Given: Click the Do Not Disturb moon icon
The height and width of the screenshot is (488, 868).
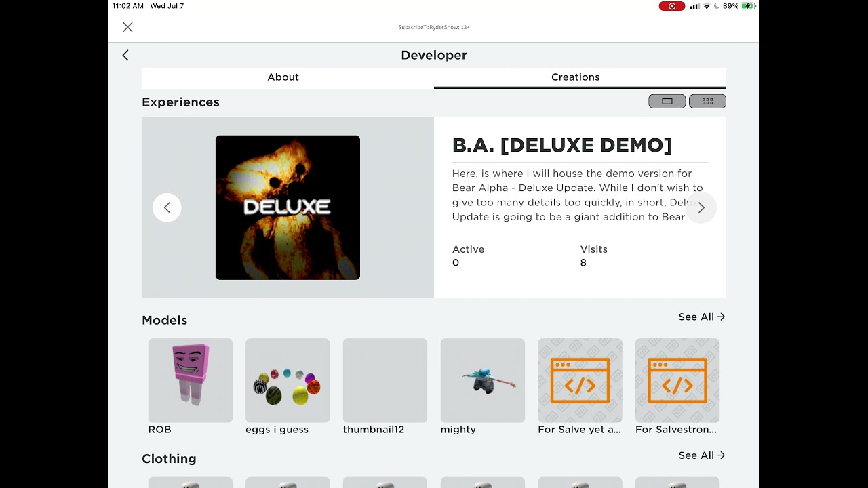Looking at the screenshot, I should 717,6.
